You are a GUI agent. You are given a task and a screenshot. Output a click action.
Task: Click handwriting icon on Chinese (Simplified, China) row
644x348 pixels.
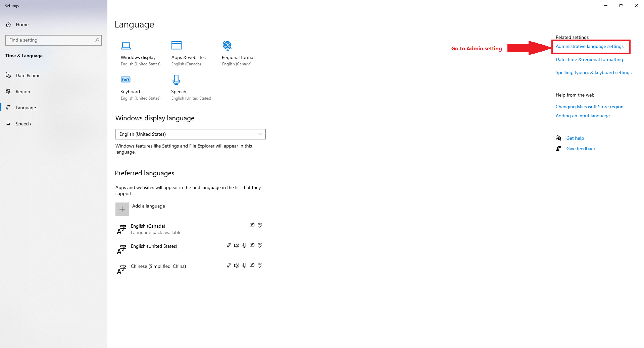(x=252, y=265)
